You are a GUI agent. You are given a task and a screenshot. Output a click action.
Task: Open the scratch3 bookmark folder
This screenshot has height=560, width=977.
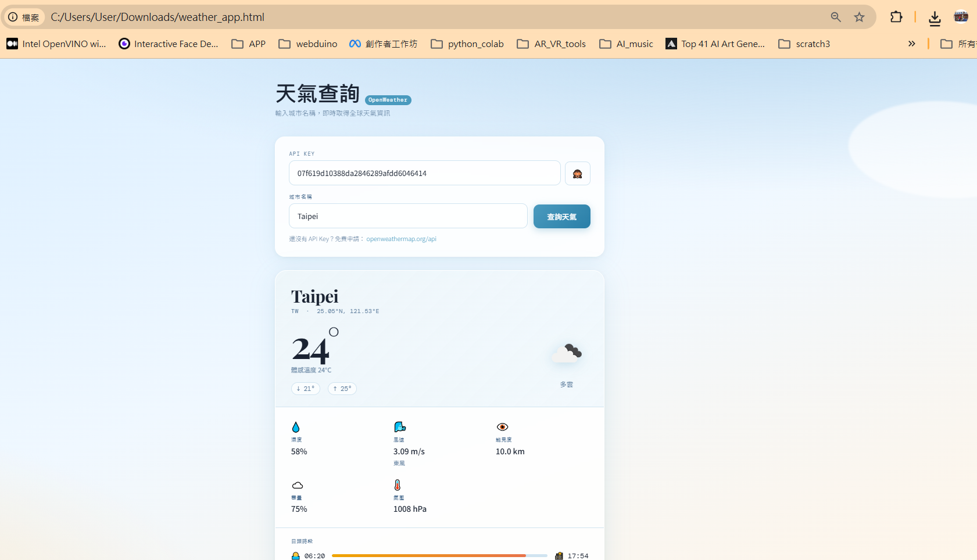pos(804,44)
